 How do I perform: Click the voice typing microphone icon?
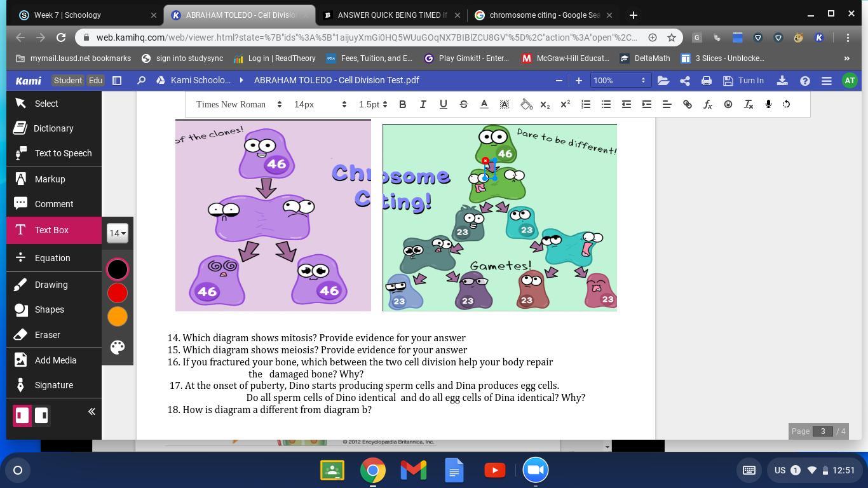click(x=768, y=104)
